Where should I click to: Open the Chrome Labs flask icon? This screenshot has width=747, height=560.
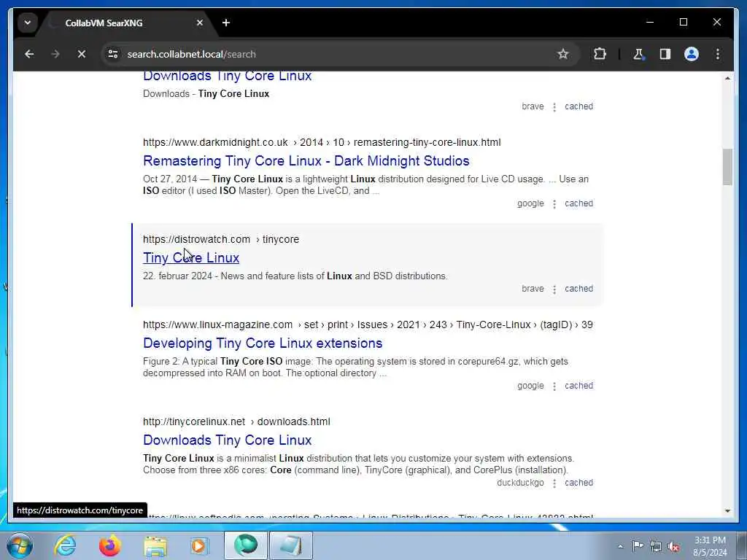(x=638, y=54)
